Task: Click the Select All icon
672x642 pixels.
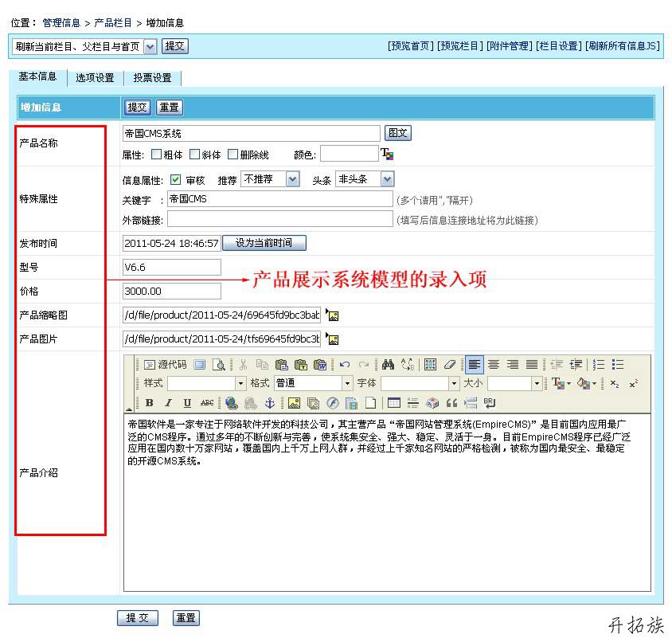Action: coord(430,365)
